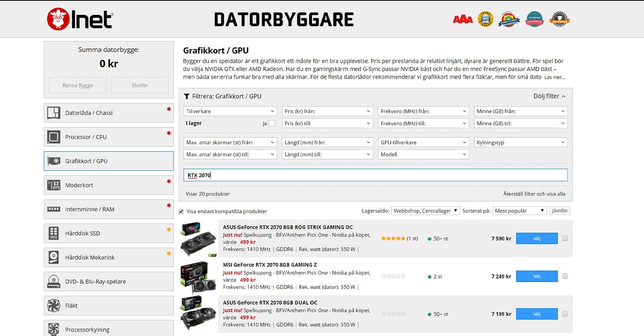Collapse filters with Dölj filter
644x336 pixels.
[x=549, y=96]
